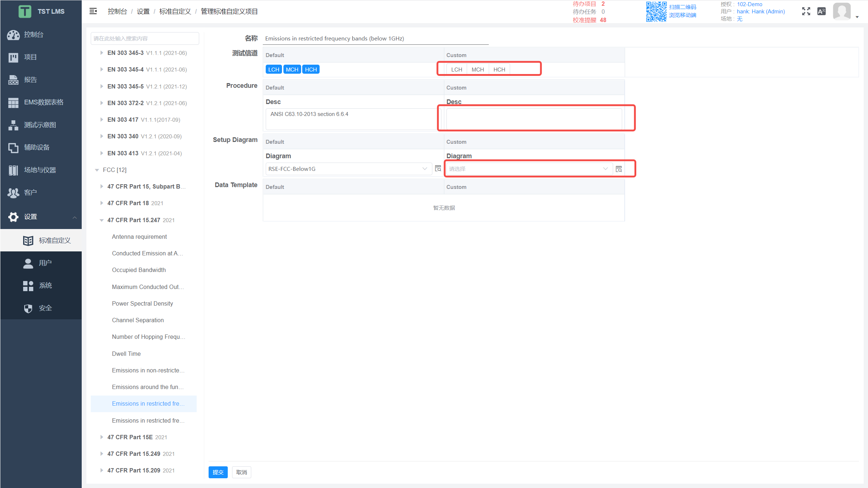Open the 系统 submenu item
Screen dimensions: 868x488
pyautogui.click(x=41, y=286)
